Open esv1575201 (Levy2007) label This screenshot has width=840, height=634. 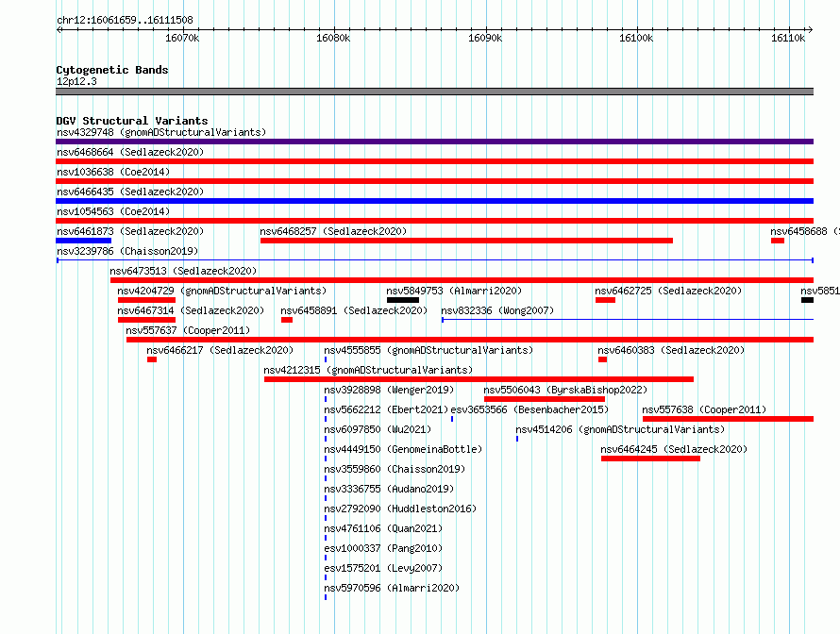383,568
